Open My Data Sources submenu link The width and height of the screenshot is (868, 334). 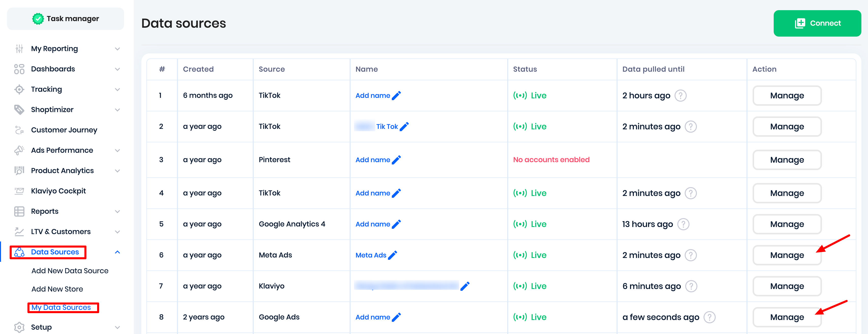click(61, 307)
